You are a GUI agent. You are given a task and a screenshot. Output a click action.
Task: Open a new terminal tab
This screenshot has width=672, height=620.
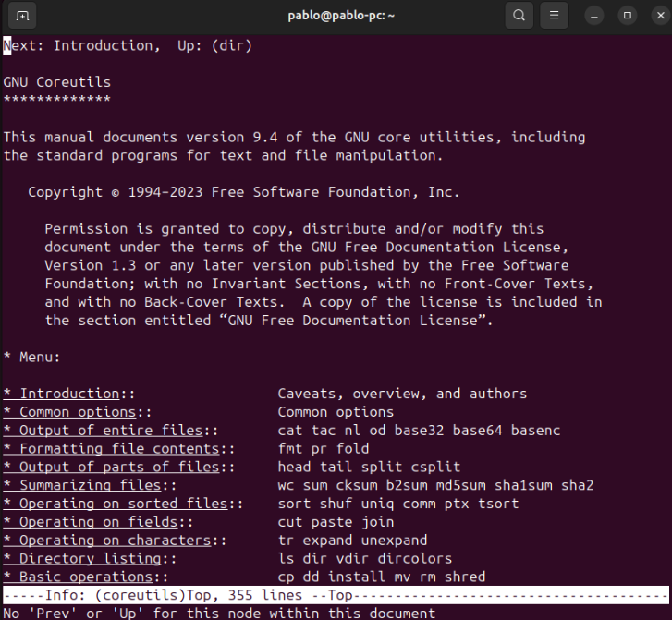(x=22, y=16)
